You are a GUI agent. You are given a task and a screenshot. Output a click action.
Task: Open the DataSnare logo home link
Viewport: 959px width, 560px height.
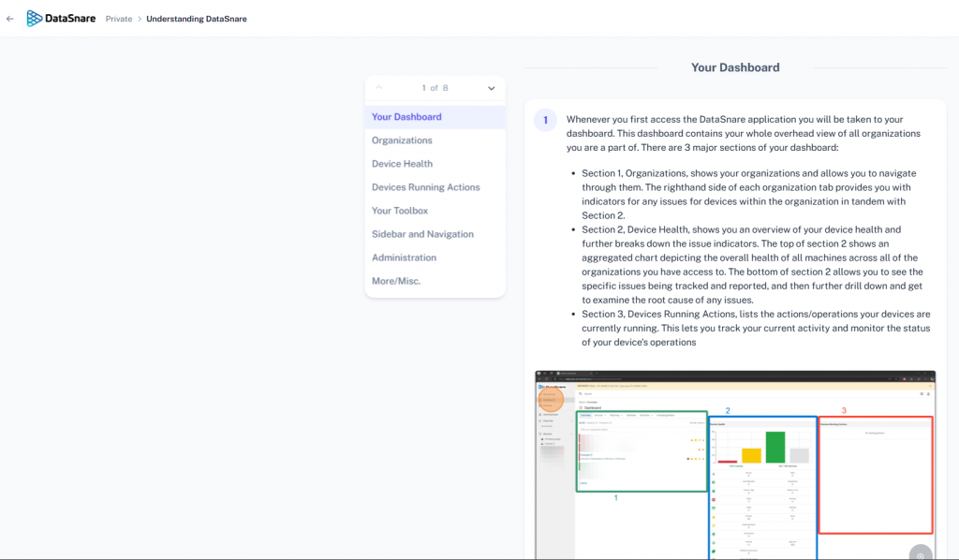[61, 19]
